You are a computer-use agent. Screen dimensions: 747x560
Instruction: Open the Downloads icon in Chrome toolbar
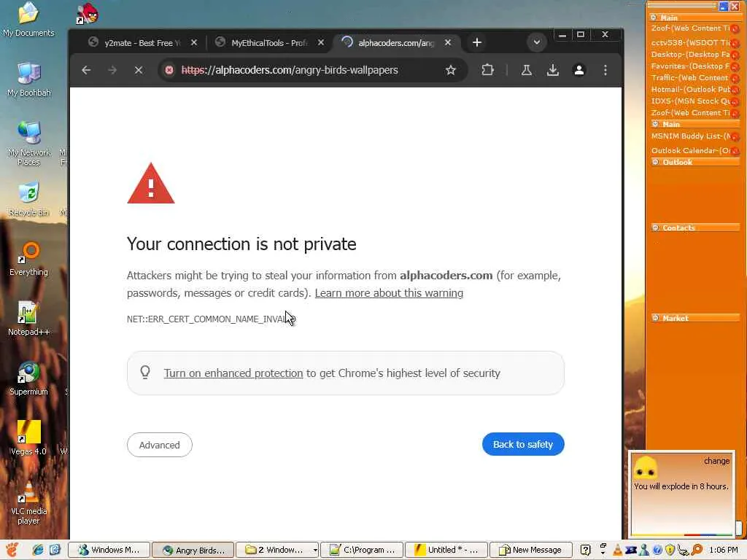pyautogui.click(x=553, y=71)
